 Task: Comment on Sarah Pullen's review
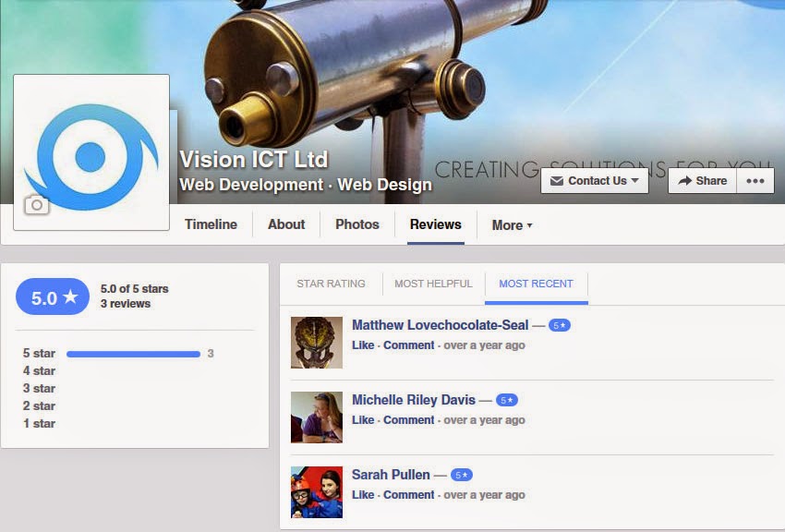pos(408,494)
